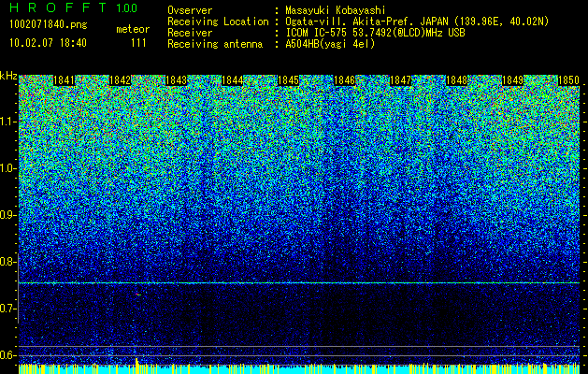The height and width of the screenshot is (374, 588).
Task: Click the Receiver label
Action: point(190,33)
